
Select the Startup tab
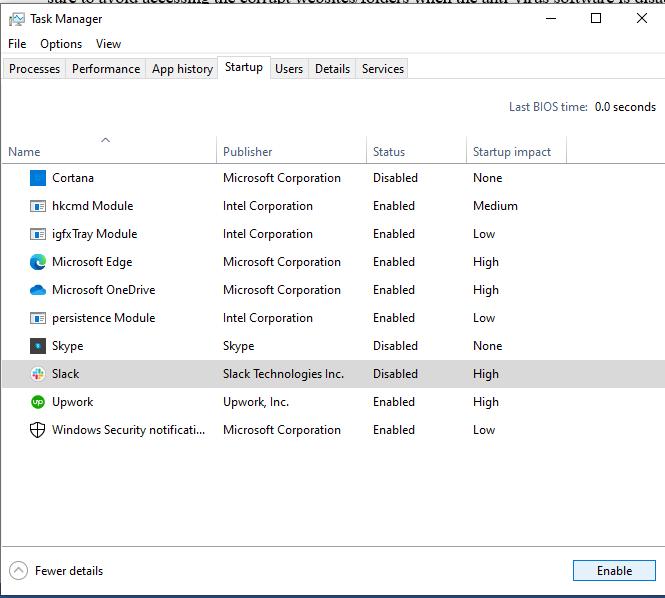pos(244,67)
